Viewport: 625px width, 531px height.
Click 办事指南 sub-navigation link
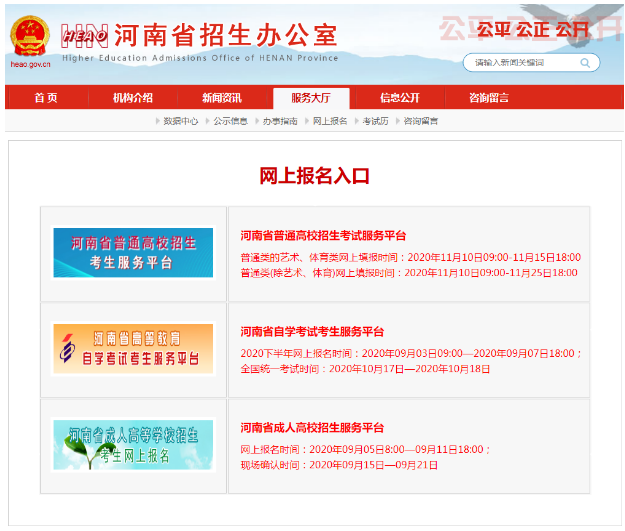point(280,121)
